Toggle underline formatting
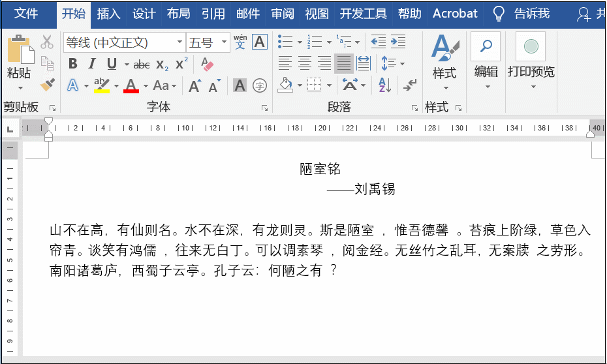Viewport: 607px width, 364px height. [112, 64]
